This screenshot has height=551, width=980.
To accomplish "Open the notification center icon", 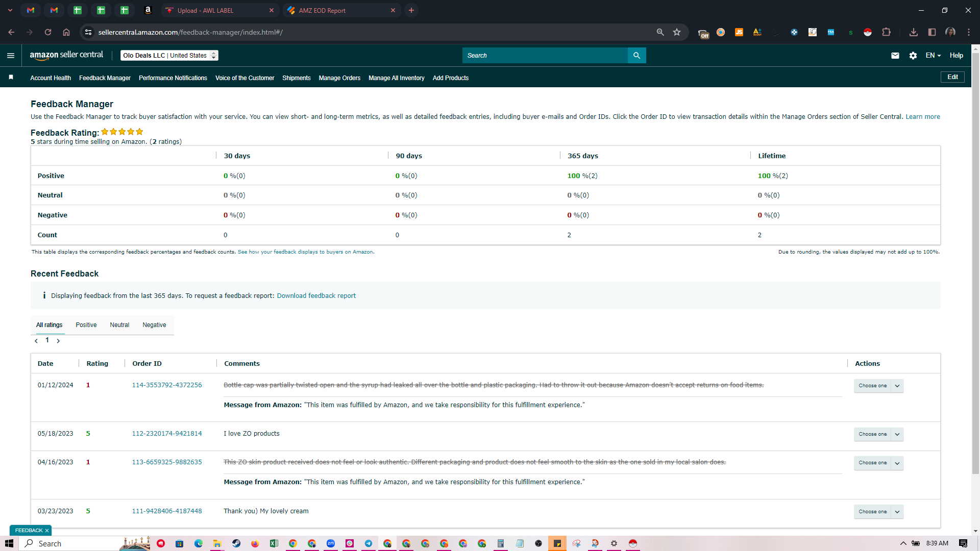I will (963, 543).
